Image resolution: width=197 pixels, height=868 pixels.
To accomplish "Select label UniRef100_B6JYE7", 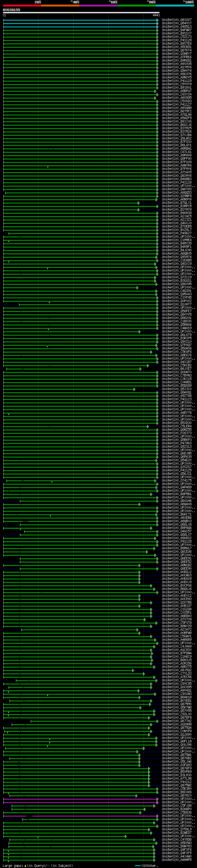I will [177, 369].
